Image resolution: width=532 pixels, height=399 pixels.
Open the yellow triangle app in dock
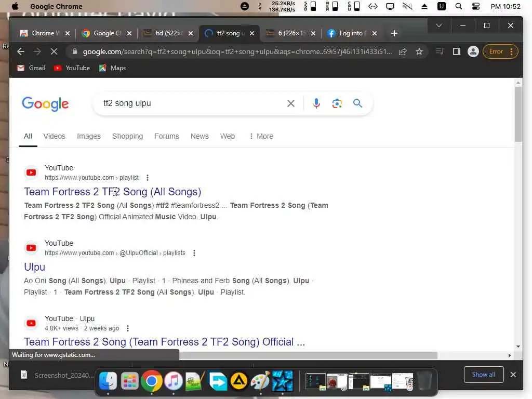click(239, 381)
